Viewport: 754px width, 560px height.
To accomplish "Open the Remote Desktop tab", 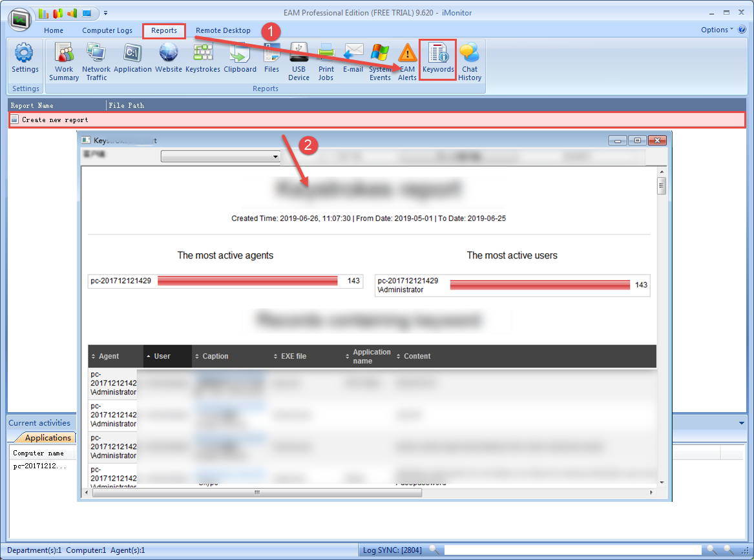I will (223, 30).
